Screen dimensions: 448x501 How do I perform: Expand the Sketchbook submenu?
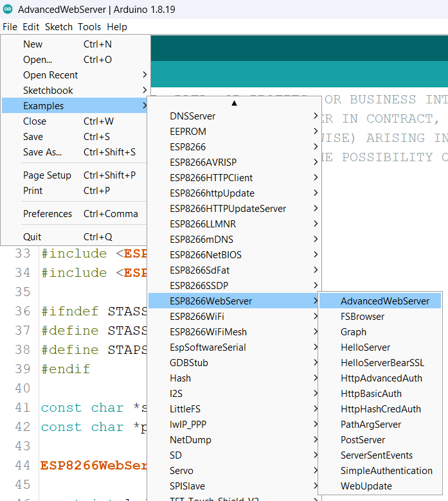coord(75,90)
